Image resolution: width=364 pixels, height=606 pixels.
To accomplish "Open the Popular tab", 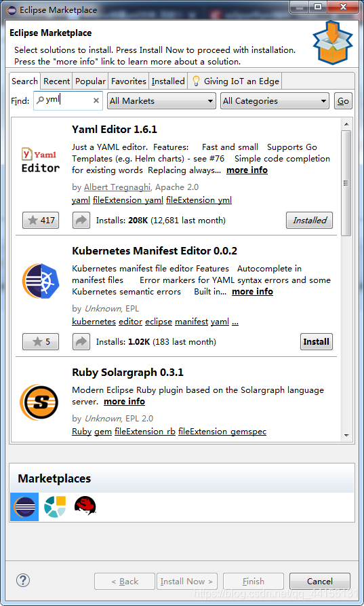I will coord(90,81).
